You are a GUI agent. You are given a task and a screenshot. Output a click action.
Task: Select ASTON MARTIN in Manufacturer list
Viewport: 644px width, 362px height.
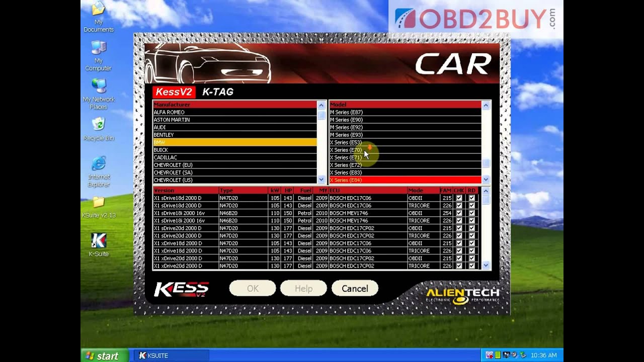point(235,120)
